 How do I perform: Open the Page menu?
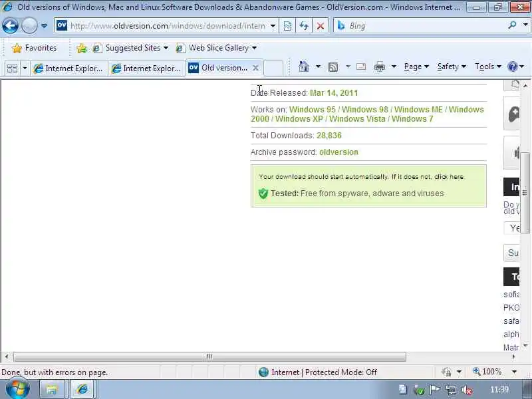(416, 67)
